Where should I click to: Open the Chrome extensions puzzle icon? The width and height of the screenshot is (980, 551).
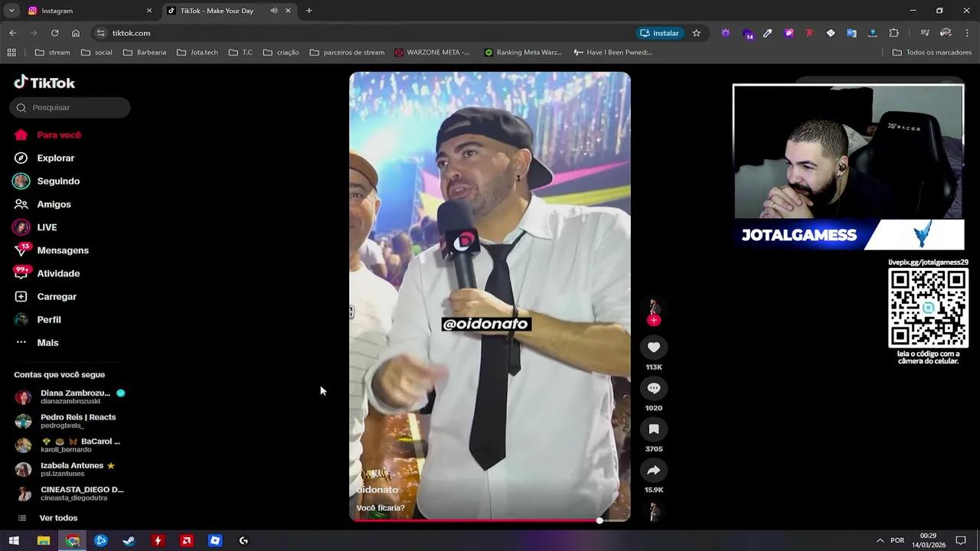pos(893,33)
